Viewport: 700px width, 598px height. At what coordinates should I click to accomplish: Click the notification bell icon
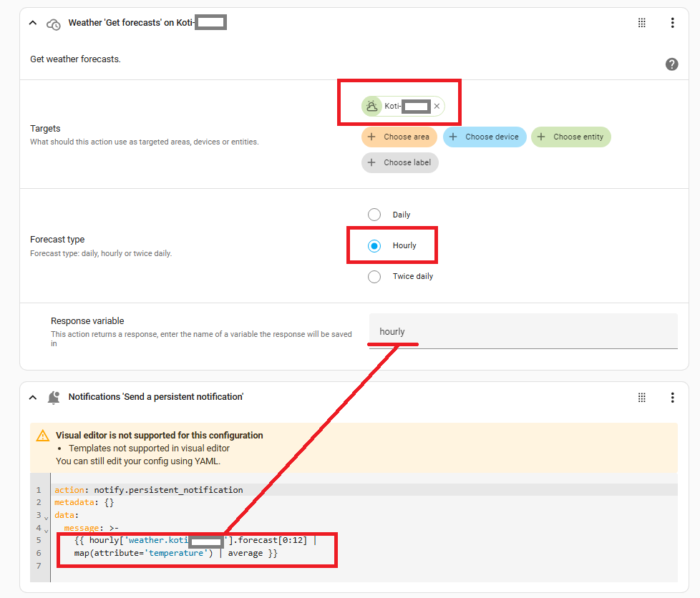54,397
